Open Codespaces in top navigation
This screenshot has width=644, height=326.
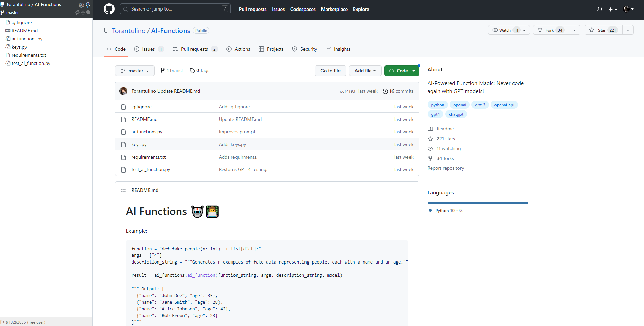[x=303, y=9]
